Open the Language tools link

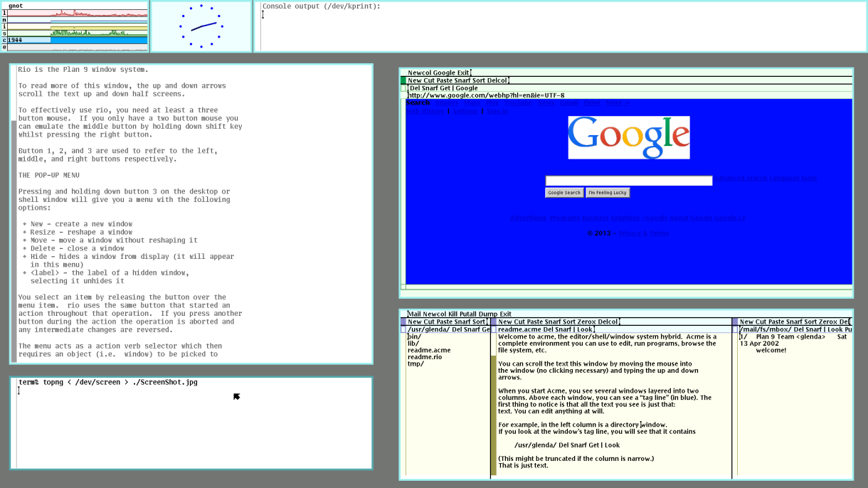pos(793,179)
